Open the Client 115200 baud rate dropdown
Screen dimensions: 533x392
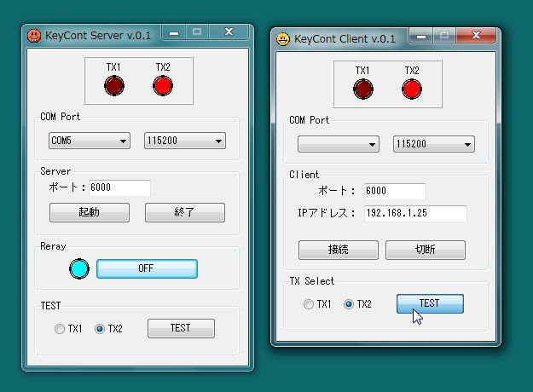[434, 144]
